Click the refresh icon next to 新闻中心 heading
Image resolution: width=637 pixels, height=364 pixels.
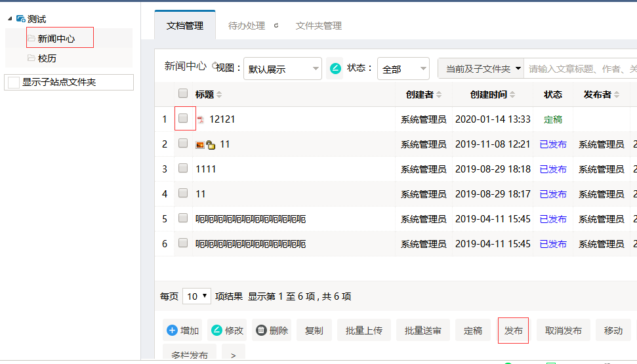[215, 66]
